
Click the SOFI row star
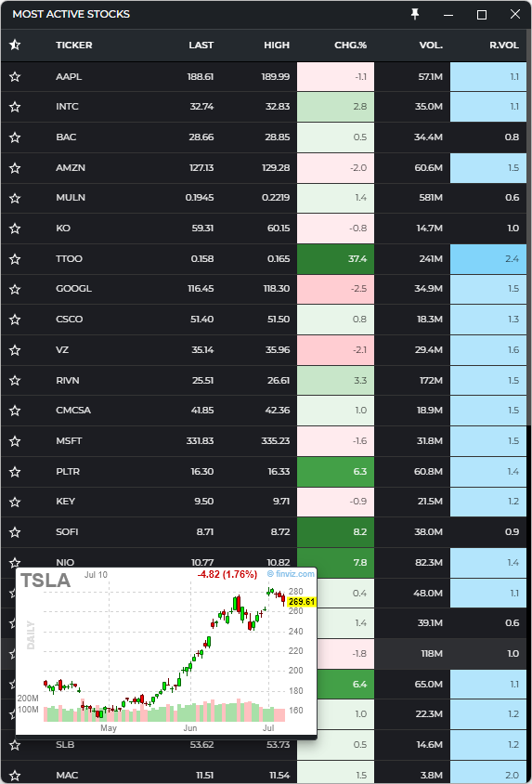(x=15, y=532)
